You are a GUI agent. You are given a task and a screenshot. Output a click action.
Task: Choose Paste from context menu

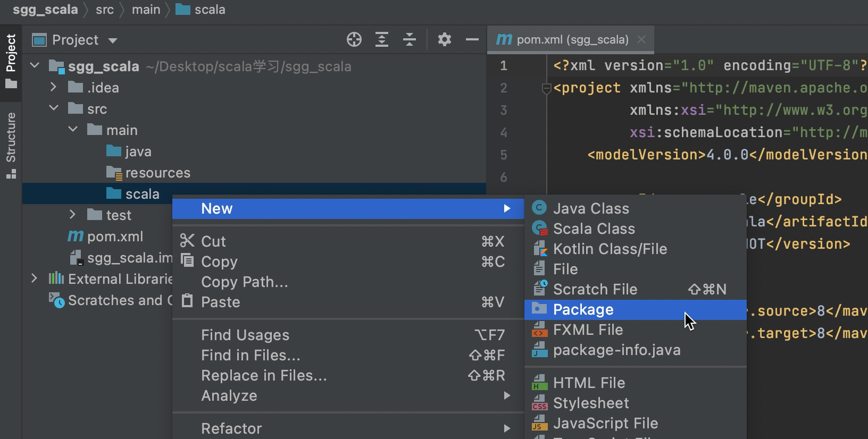tap(348, 302)
